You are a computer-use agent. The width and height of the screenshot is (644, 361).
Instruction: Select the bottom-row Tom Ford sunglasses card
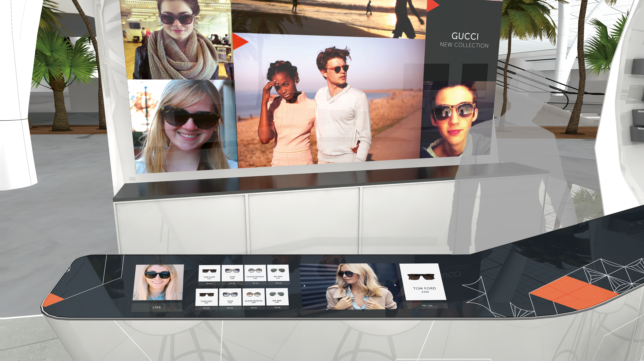tap(207, 297)
